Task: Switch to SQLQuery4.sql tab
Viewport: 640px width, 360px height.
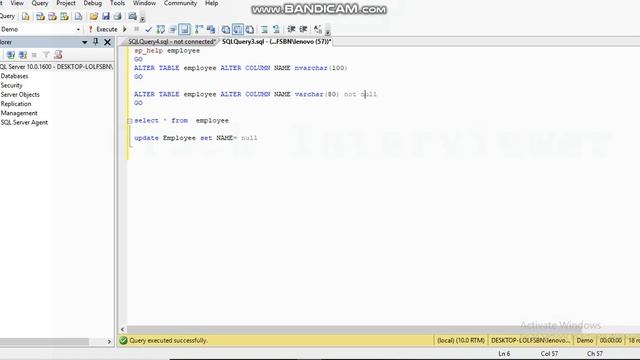Action: tap(171, 42)
